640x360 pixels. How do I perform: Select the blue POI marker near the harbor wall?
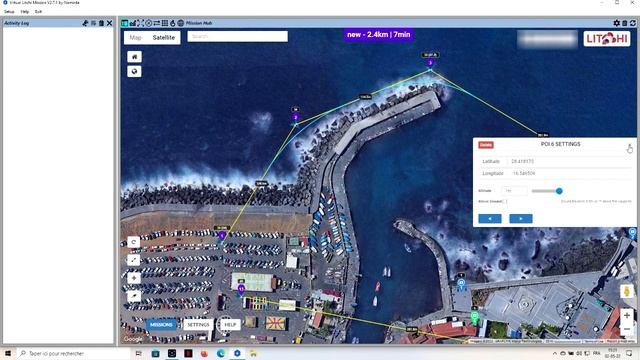coord(461,283)
